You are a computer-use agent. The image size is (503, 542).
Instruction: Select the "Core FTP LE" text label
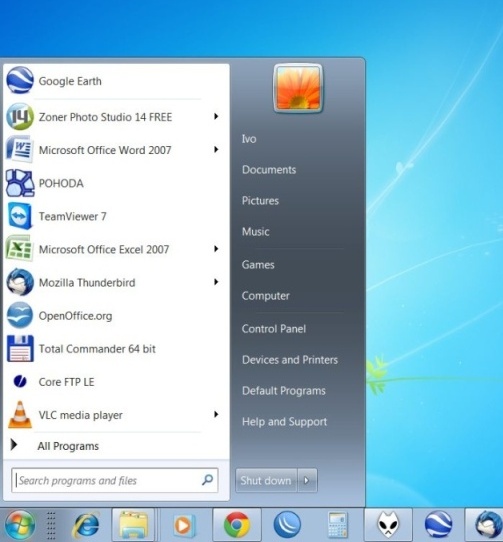(x=66, y=382)
